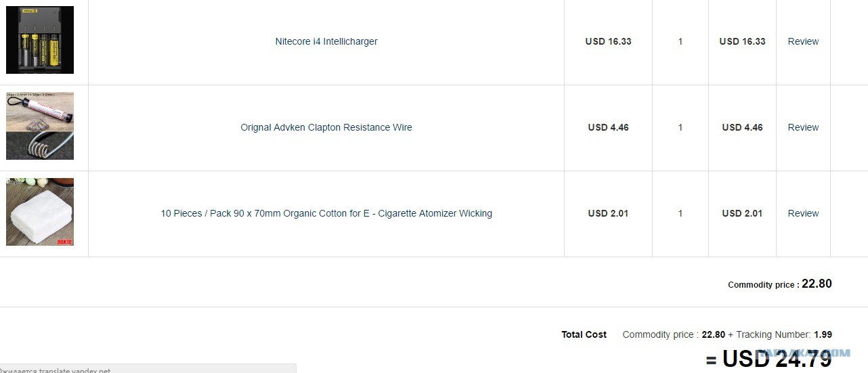Open Orignal Advken Clapton Resistance Wire link
Screen dimensions: 868x373
click(326, 127)
